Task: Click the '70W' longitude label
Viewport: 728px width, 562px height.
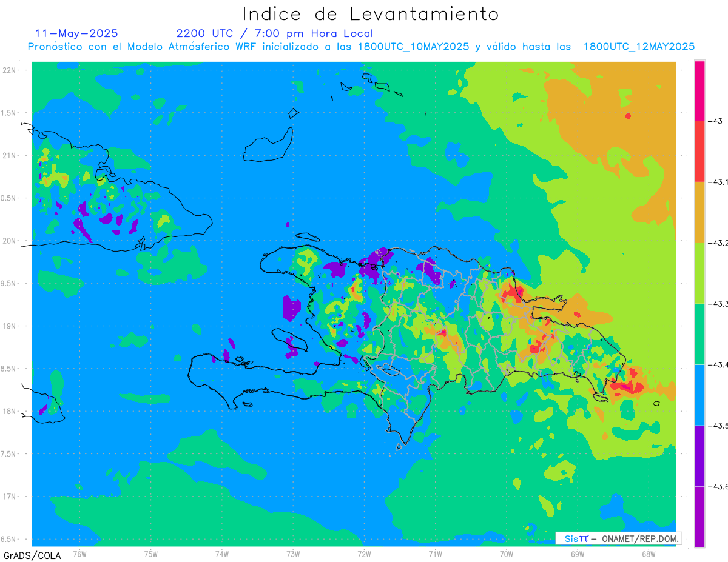Action: 507,554
